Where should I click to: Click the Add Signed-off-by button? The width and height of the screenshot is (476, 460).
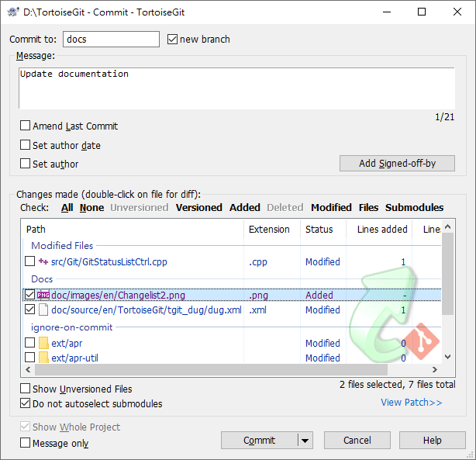pos(397,164)
